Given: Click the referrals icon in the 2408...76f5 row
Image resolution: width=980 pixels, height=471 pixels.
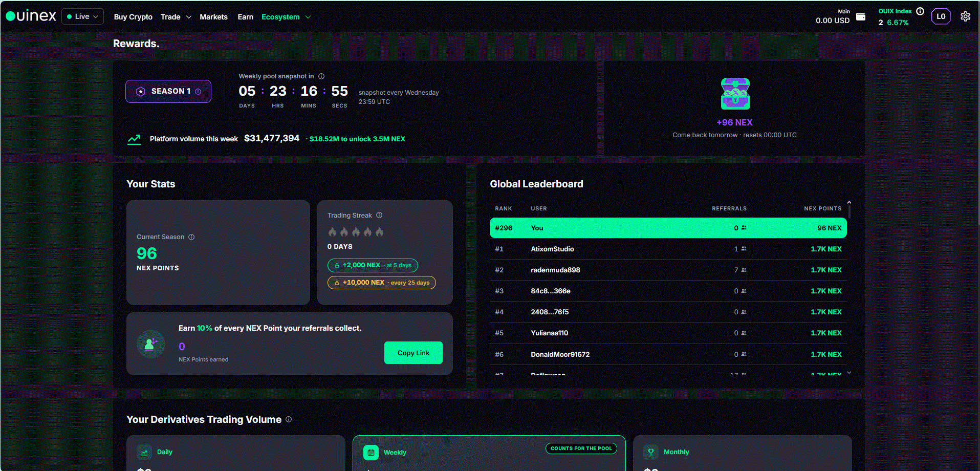Looking at the screenshot, I should pyautogui.click(x=744, y=312).
